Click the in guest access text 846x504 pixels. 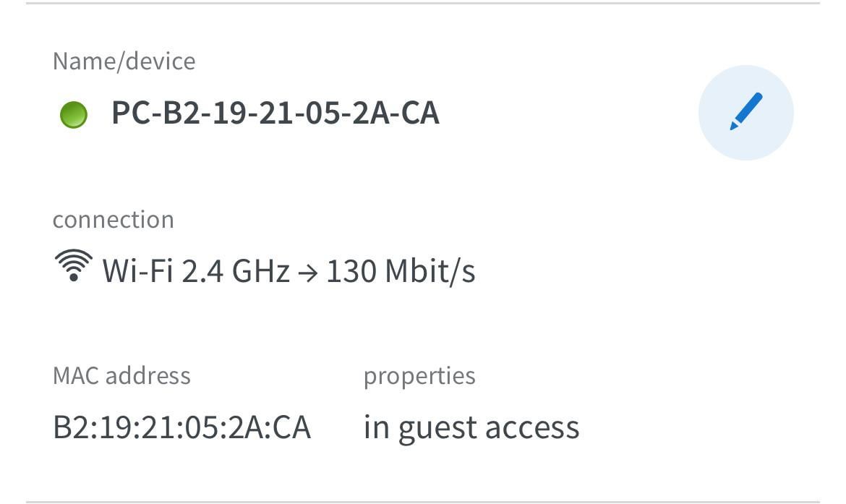click(x=471, y=427)
